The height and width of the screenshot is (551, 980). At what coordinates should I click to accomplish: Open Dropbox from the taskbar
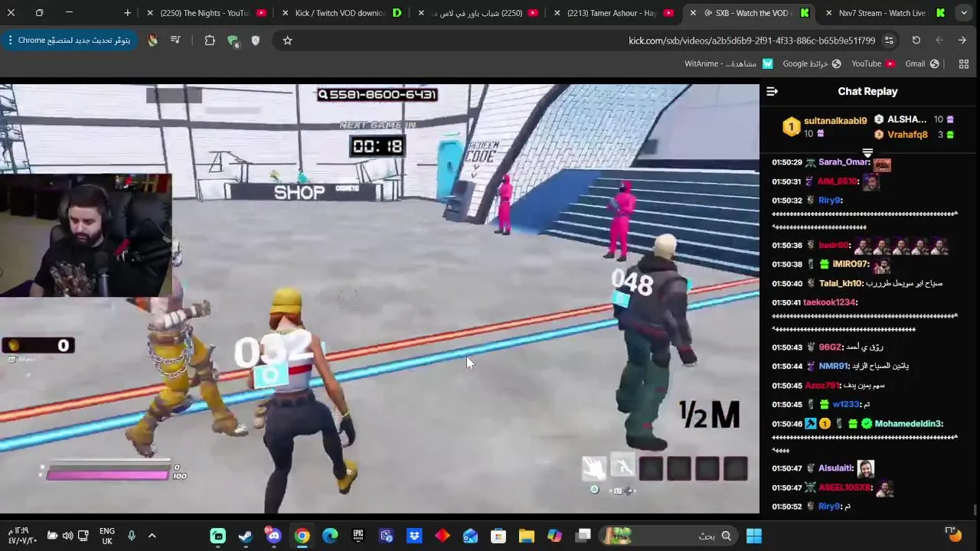pyautogui.click(x=414, y=536)
